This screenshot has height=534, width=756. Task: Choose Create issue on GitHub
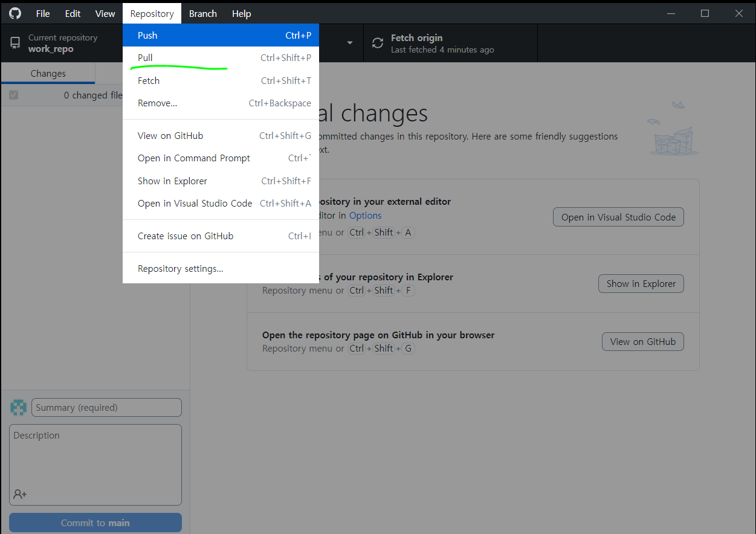[x=221, y=236]
